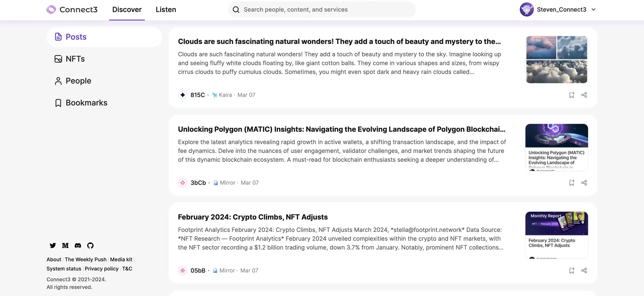Image resolution: width=644 pixels, height=296 pixels.
Task: Open the February 2024 Crypto Climbs title
Action: tap(253, 217)
